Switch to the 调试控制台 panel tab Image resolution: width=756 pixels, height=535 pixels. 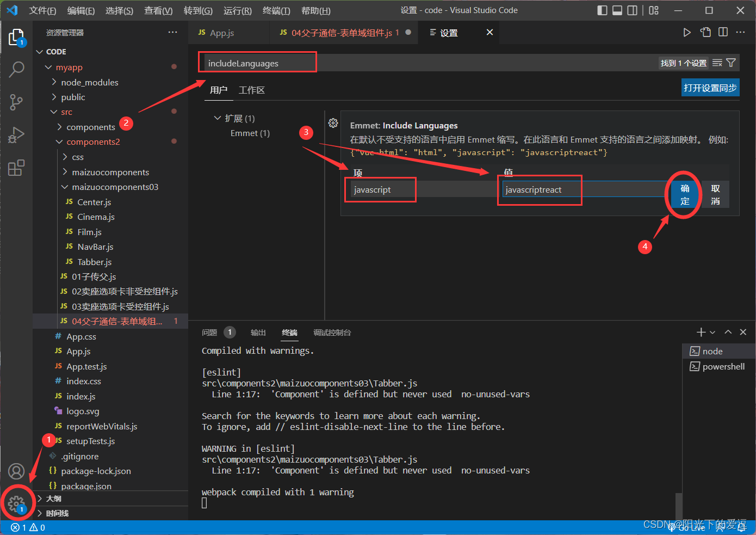point(332,333)
